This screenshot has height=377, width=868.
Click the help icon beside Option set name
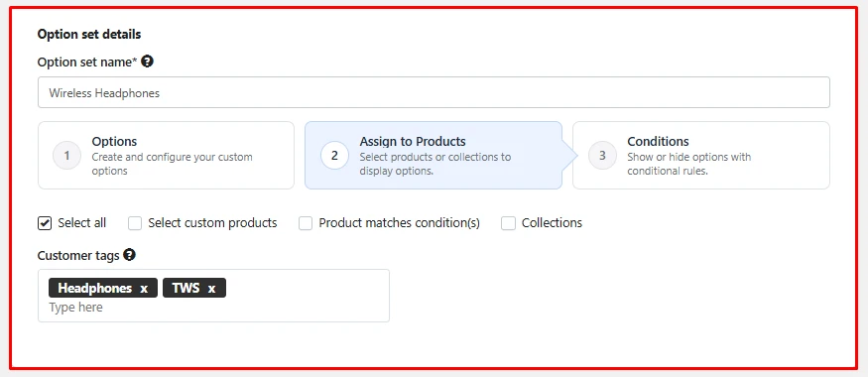point(147,62)
